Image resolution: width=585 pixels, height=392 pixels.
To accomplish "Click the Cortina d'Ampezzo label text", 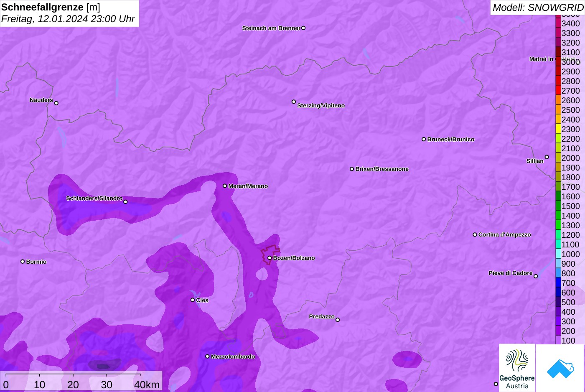I will coord(505,234).
